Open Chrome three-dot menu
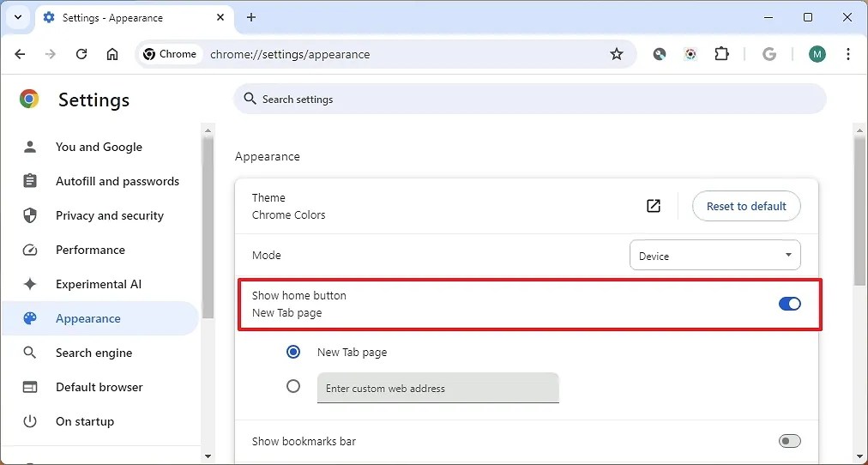868x465 pixels. click(848, 54)
